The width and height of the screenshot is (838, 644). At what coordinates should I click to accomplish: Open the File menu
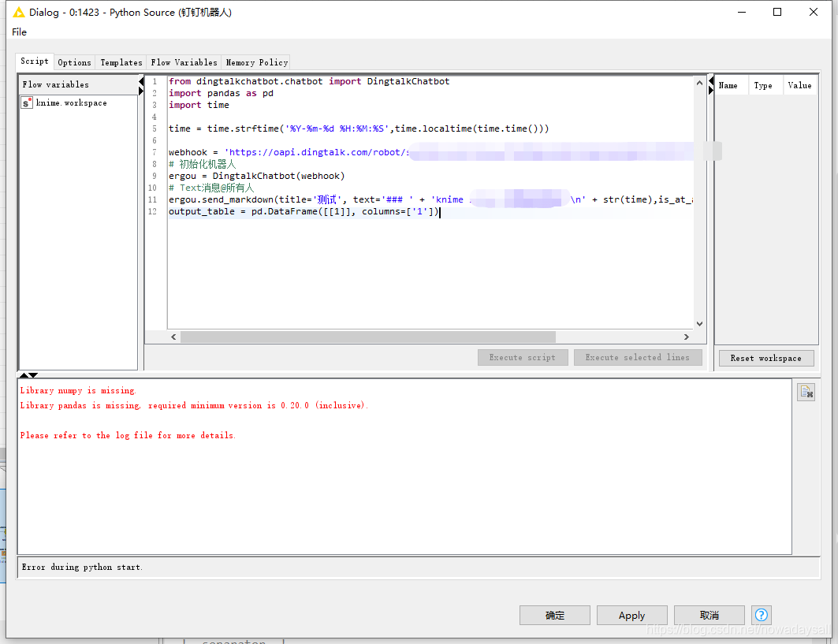coord(19,32)
